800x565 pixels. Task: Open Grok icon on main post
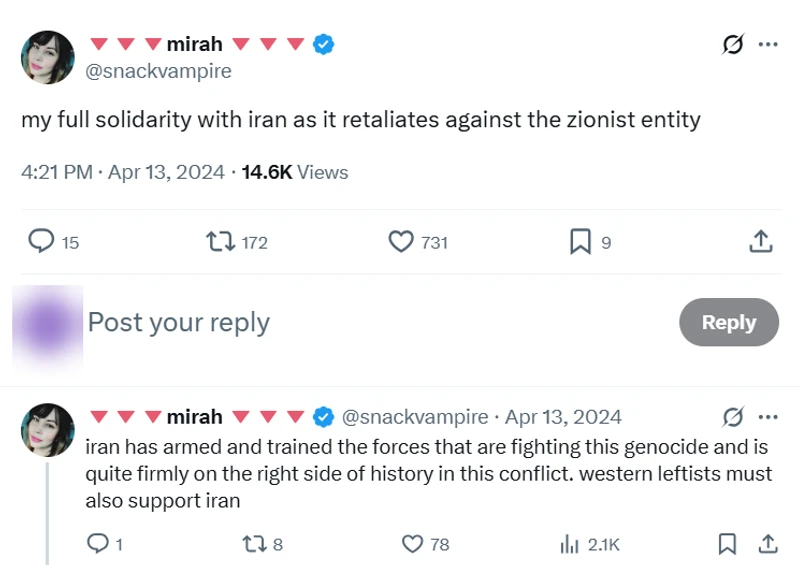(733, 44)
